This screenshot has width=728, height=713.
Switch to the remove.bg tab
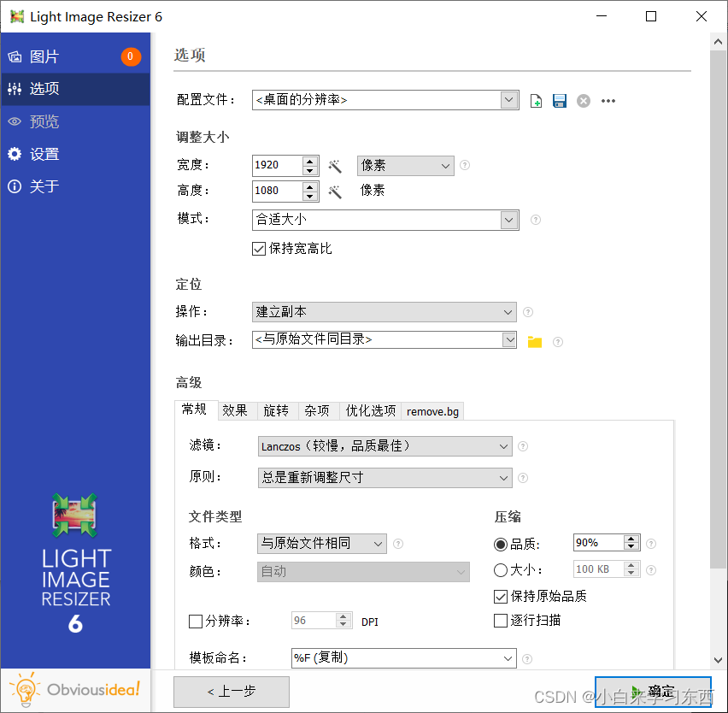(432, 411)
